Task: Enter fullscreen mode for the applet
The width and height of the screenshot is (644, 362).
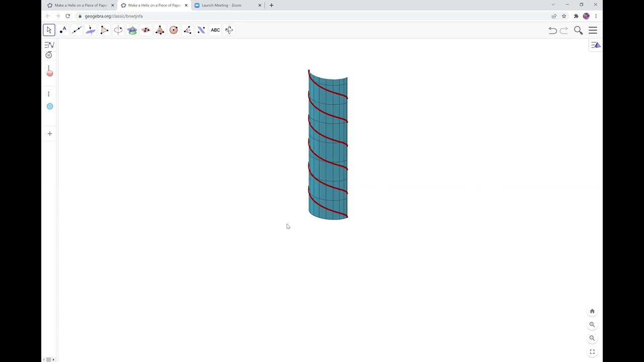Action: tap(592, 352)
